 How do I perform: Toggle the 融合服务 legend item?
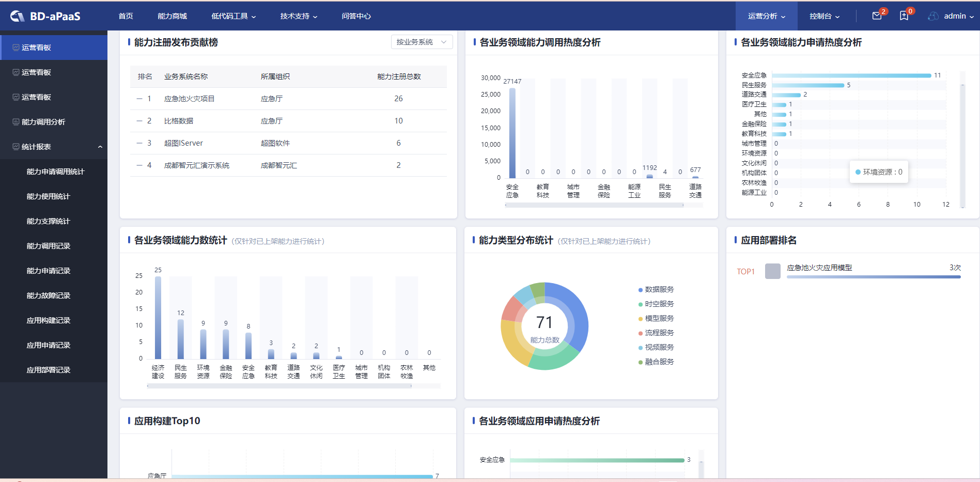[656, 362]
